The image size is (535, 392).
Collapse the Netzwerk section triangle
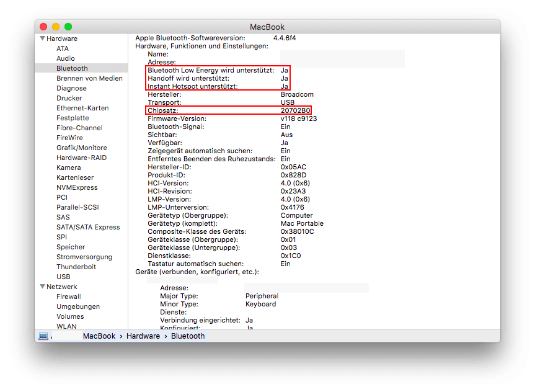(43, 287)
